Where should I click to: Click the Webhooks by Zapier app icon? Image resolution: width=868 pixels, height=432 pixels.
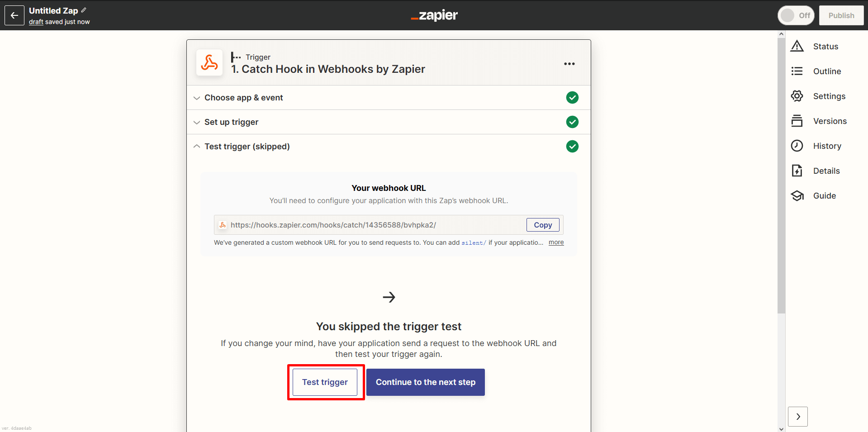(209, 62)
